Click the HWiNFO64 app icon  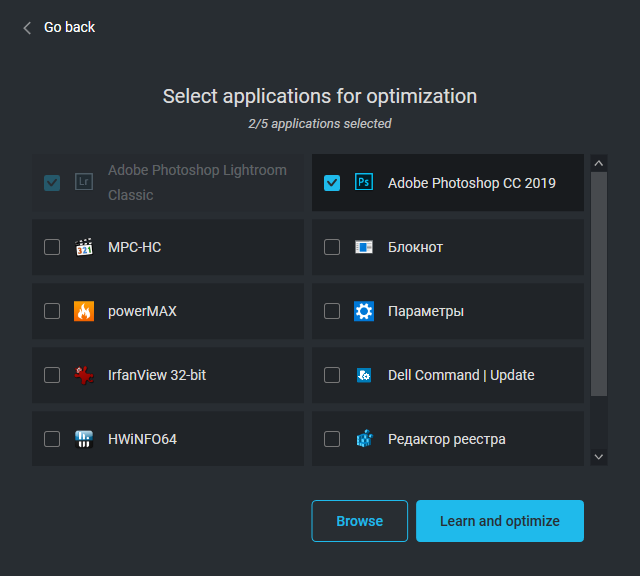coord(84,439)
